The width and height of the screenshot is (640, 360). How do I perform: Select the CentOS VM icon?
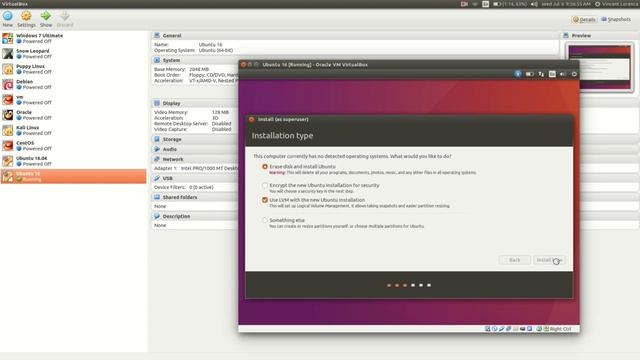pyautogui.click(x=8, y=146)
